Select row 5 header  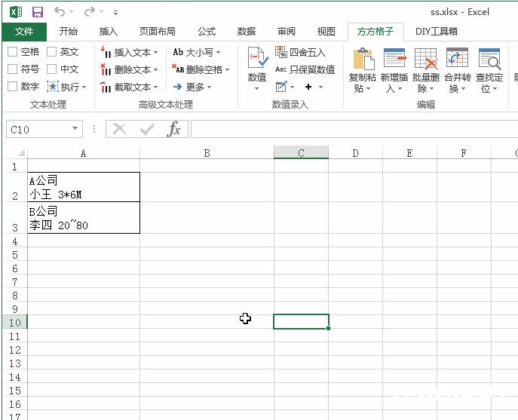click(14, 255)
